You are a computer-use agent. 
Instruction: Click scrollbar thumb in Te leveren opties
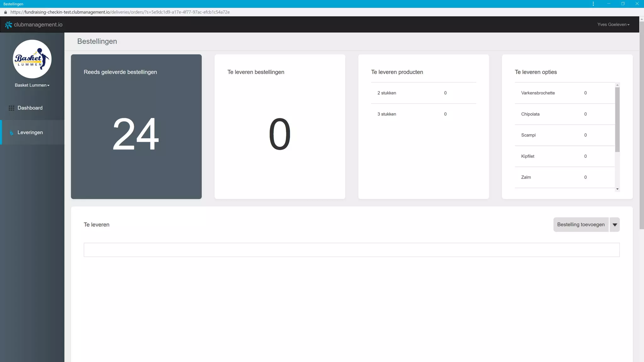tap(617, 119)
